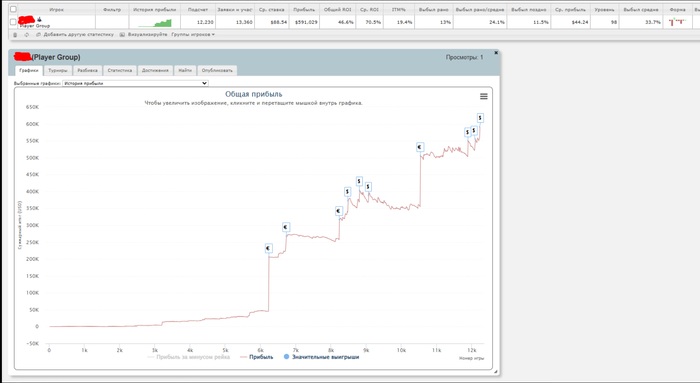Sort by the 'Игрок' column header
700x383 pixels.
pos(56,9)
